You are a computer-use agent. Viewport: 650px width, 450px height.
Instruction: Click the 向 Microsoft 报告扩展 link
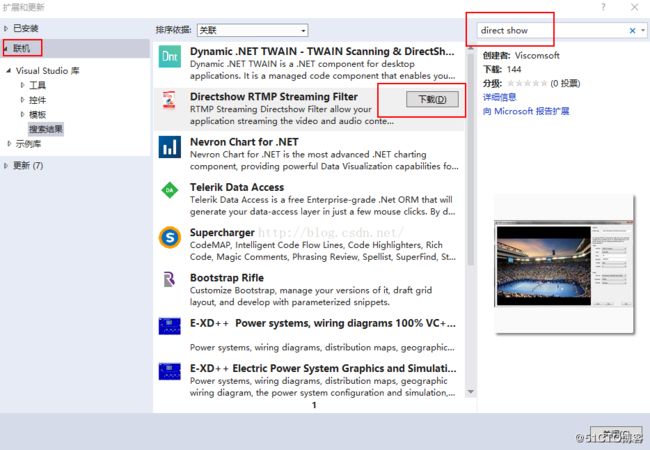coord(526,111)
